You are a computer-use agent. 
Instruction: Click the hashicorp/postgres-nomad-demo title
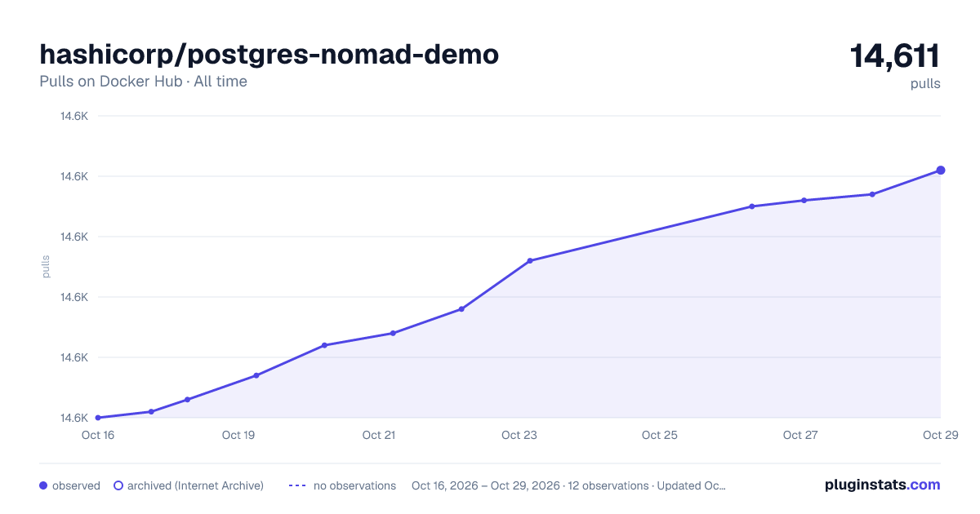tap(269, 55)
